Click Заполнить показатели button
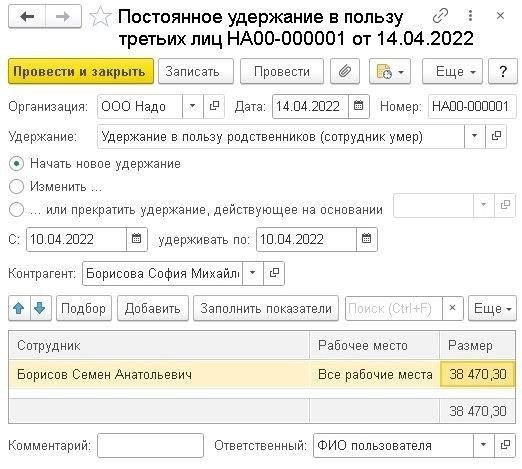Viewport: 522px width, 469px height. tap(266, 308)
